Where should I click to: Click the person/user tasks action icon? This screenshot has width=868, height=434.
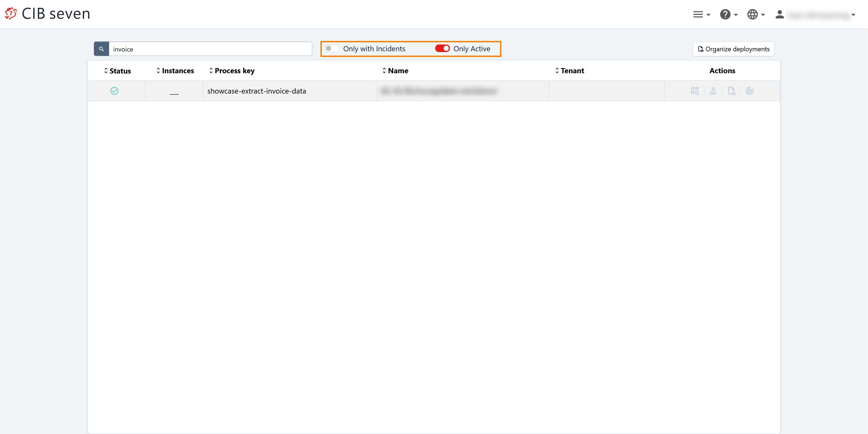point(713,91)
